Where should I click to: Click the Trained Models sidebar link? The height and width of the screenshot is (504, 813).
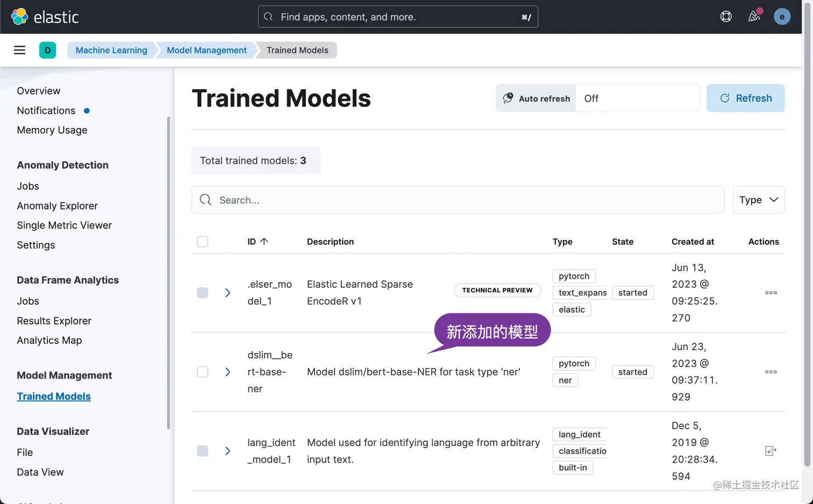click(54, 396)
